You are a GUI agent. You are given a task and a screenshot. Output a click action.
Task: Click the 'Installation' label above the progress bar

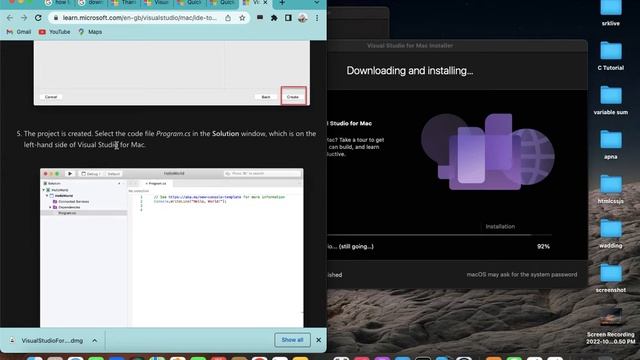point(500,227)
